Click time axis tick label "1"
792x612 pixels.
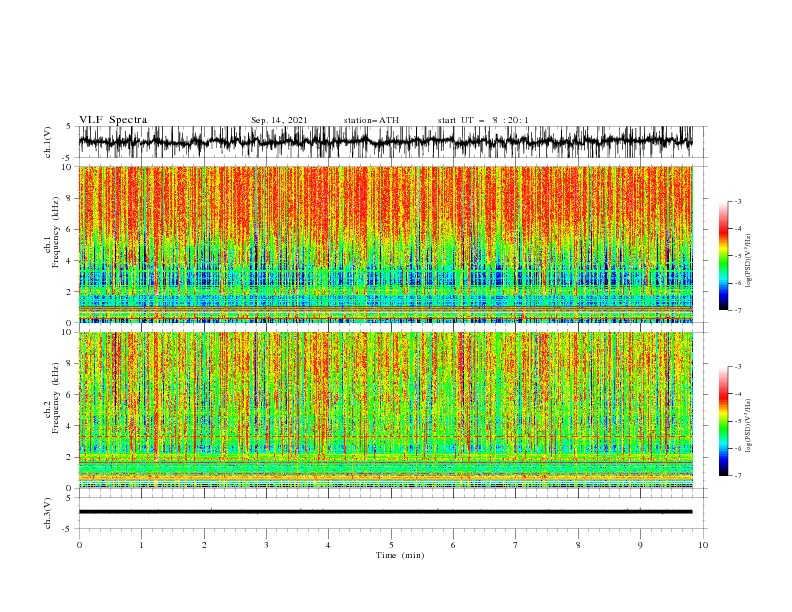(x=141, y=545)
